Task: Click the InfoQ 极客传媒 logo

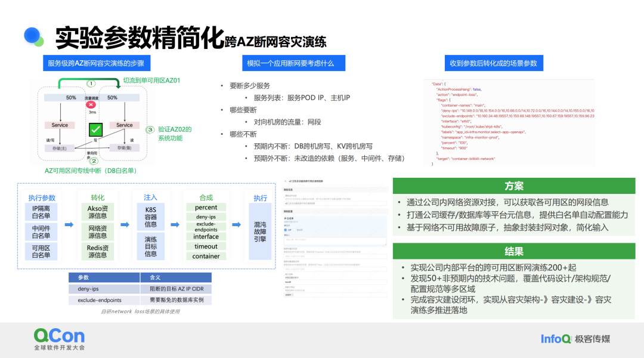Action: pyautogui.click(x=575, y=339)
